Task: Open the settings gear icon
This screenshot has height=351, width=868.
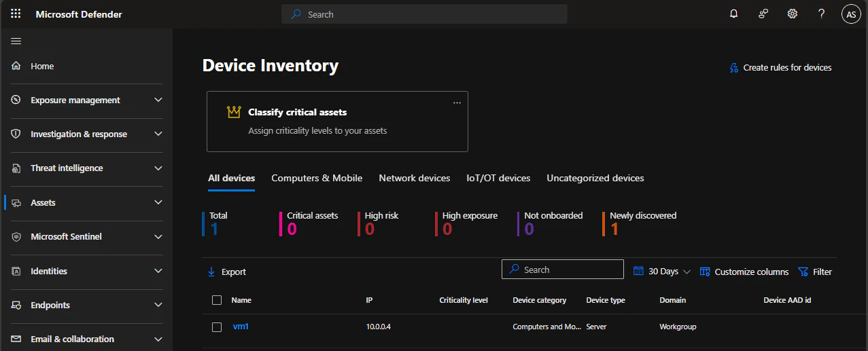Action: (792, 14)
